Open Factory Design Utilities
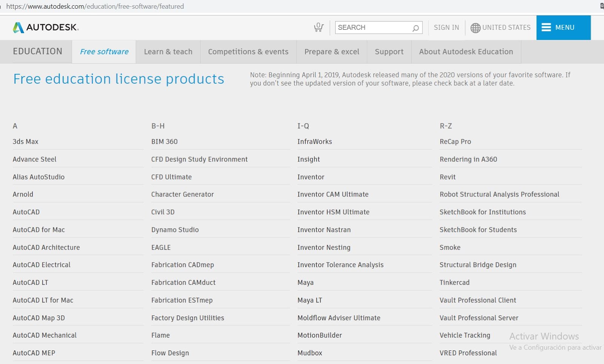Image resolution: width=604 pixels, height=364 pixels. pyautogui.click(x=188, y=318)
